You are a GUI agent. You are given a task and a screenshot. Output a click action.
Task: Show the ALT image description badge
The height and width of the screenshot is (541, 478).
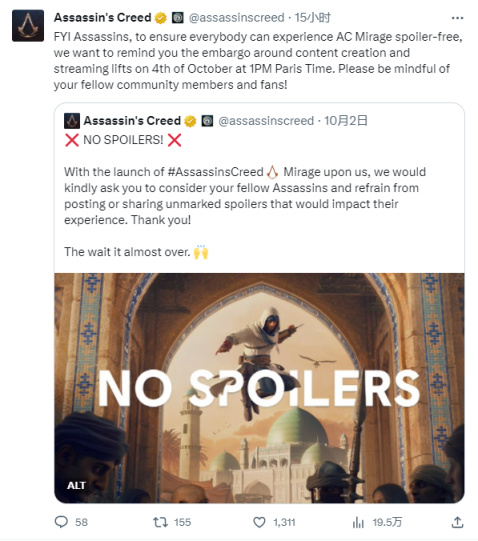76,485
